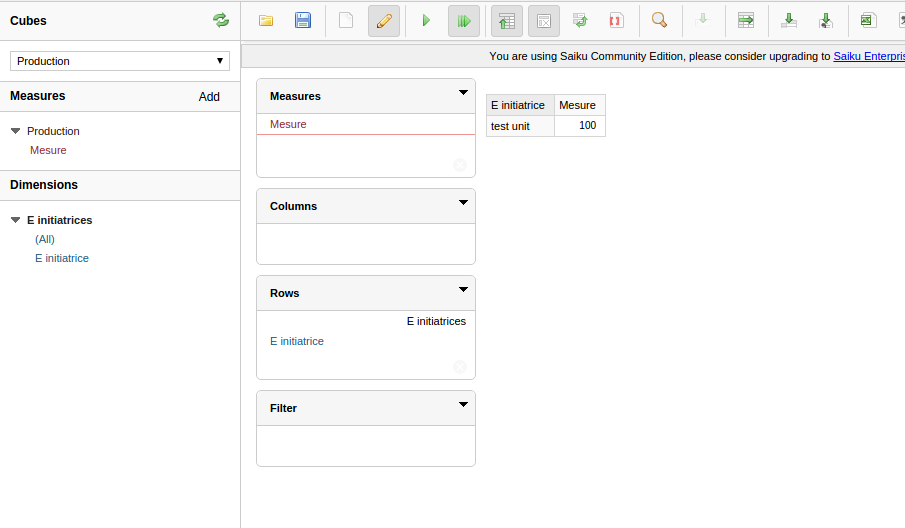Click the green download arrow with document icon
Image resolution: width=905 pixels, height=528 pixels.
(825, 21)
